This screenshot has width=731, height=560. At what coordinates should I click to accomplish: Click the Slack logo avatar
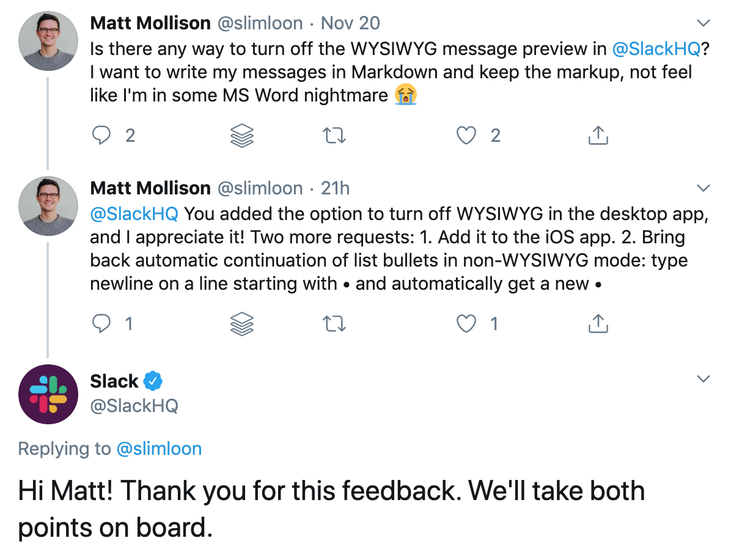click(x=48, y=394)
